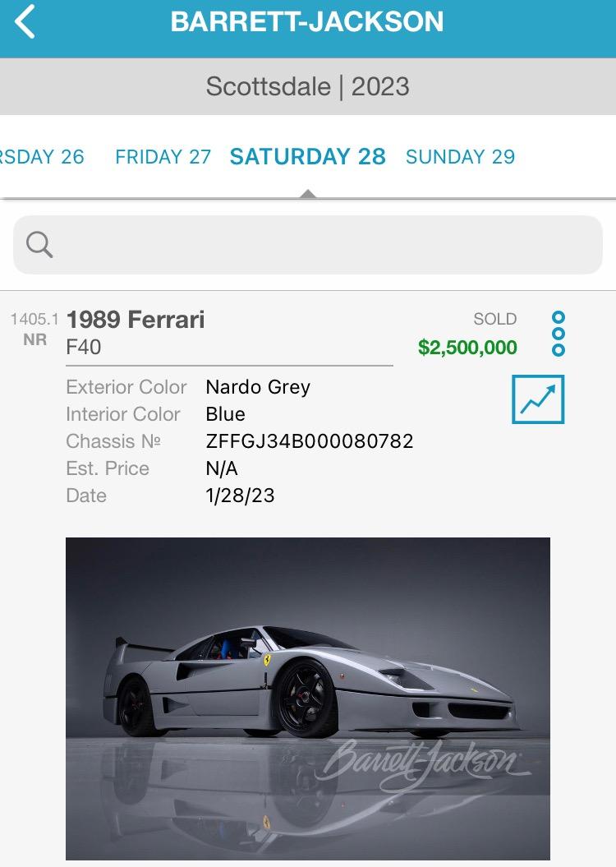Tap the magnifying glass search icon

(39, 244)
